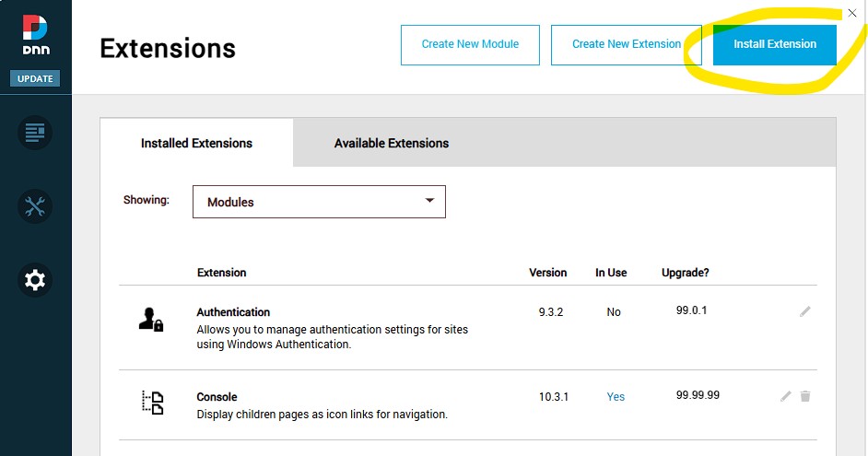Screen dimensions: 868x456
Task: Delete the Console extension trash icon
Action: pyautogui.click(x=805, y=396)
